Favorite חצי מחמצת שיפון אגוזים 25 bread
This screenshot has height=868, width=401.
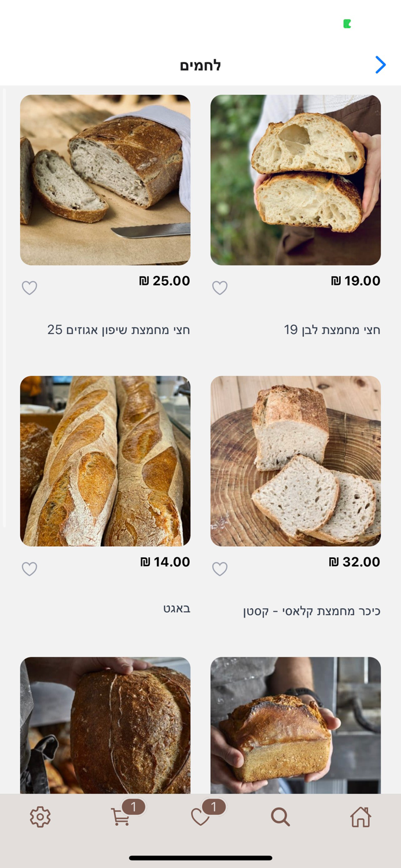click(x=29, y=288)
